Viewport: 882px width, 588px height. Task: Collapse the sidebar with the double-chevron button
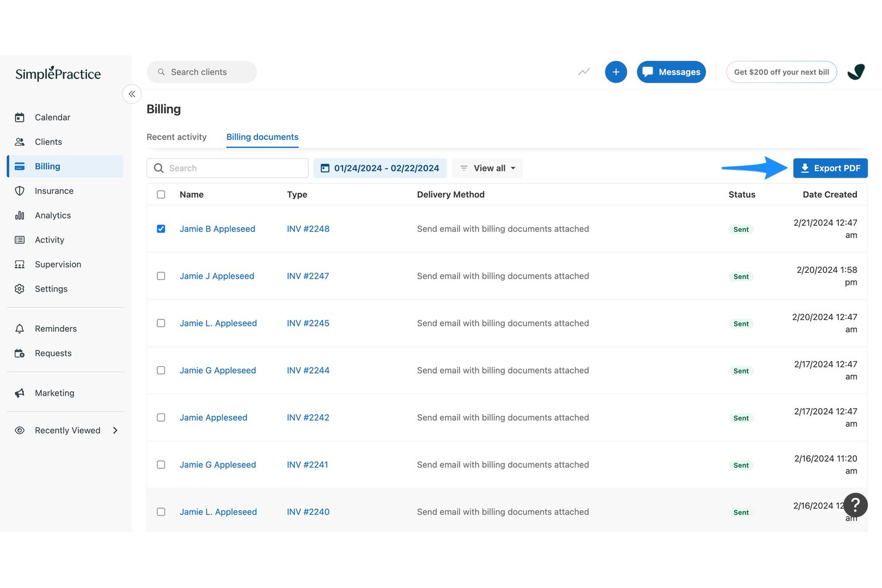click(x=132, y=94)
